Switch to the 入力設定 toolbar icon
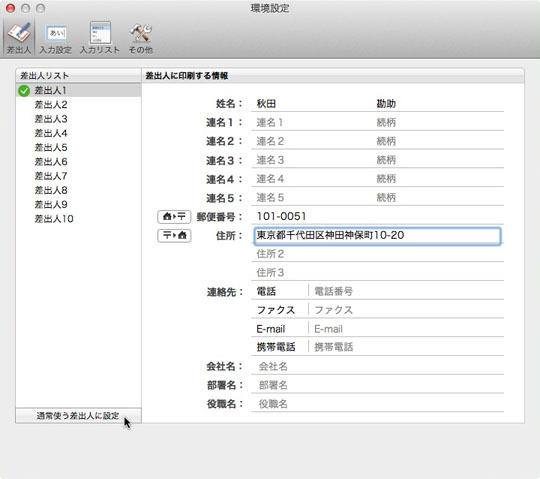The height and width of the screenshot is (479, 540). coord(55,38)
